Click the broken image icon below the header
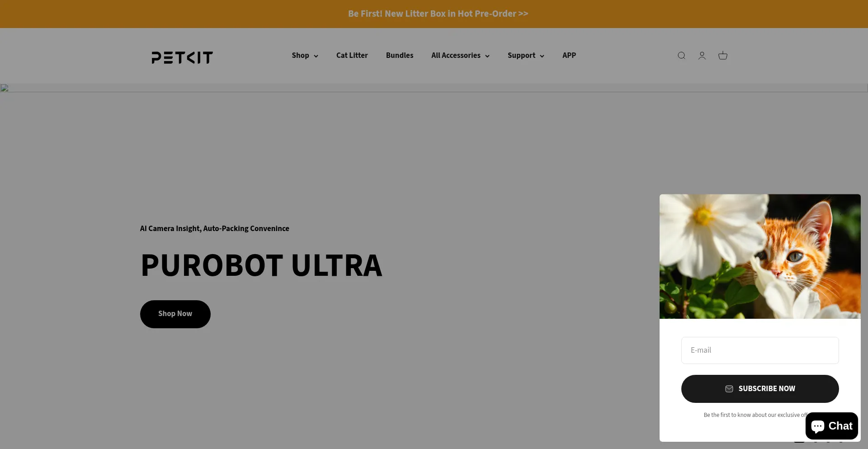Screen dimensions: 868x449 pyautogui.click(x=5, y=88)
